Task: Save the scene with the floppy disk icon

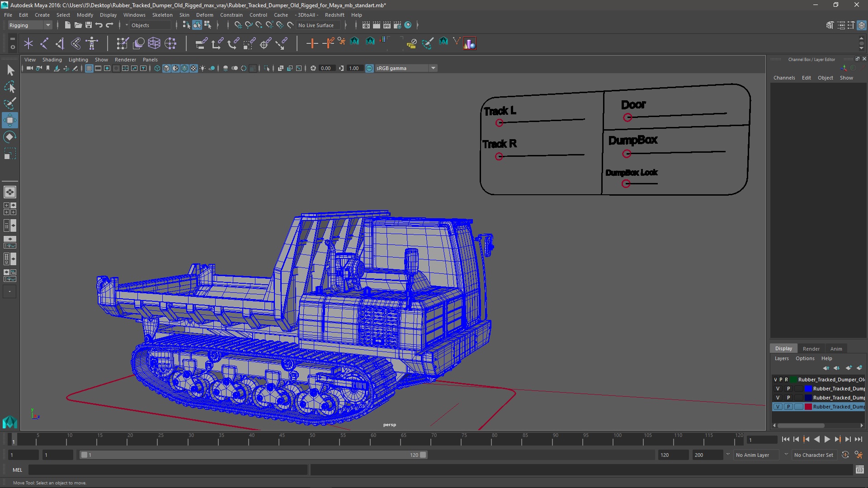Action: click(x=89, y=25)
